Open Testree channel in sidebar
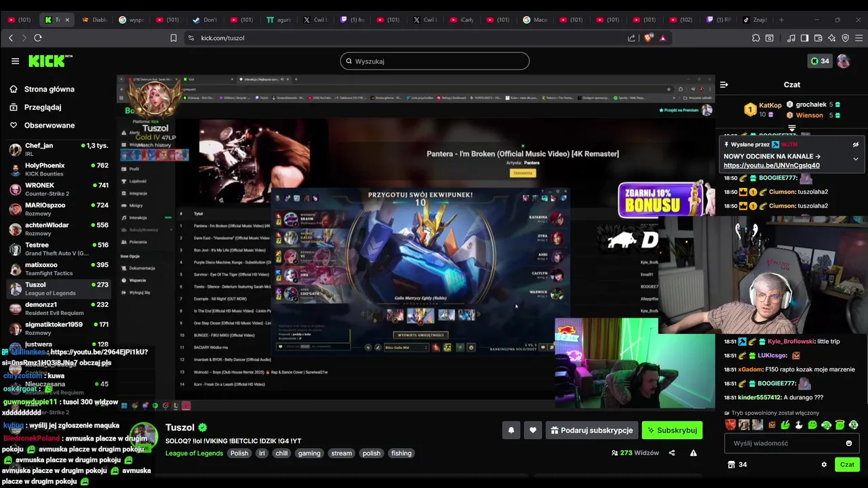 tap(58, 249)
